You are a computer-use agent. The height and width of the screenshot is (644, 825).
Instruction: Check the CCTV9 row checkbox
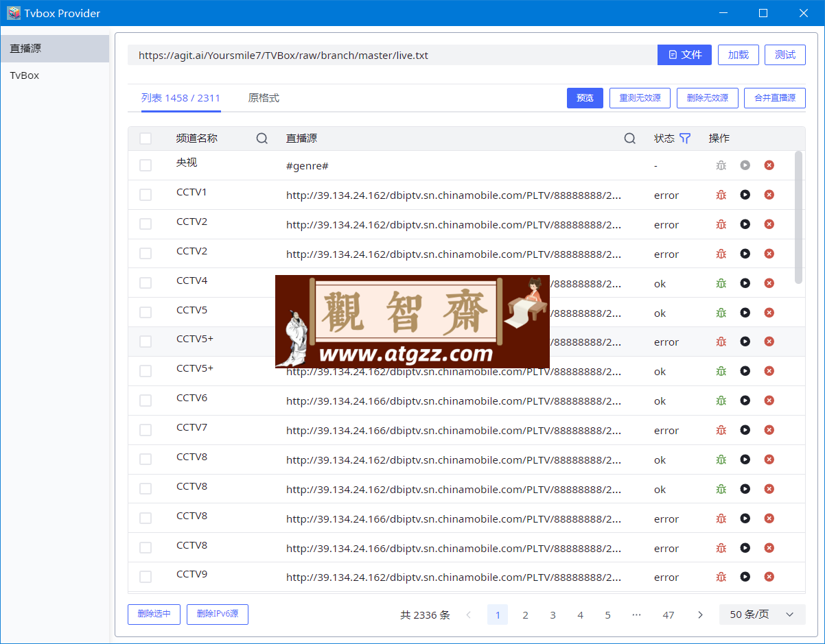coord(146,577)
